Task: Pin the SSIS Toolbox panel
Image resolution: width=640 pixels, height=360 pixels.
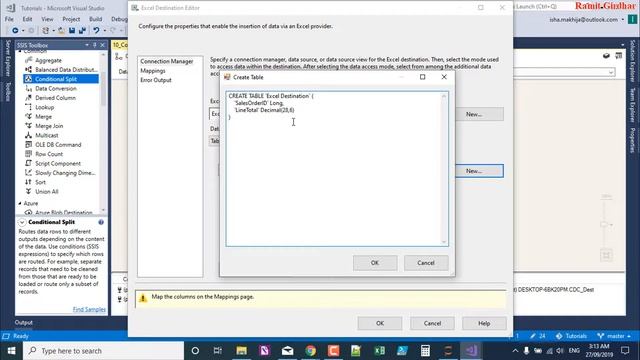Action: (95, 45)
